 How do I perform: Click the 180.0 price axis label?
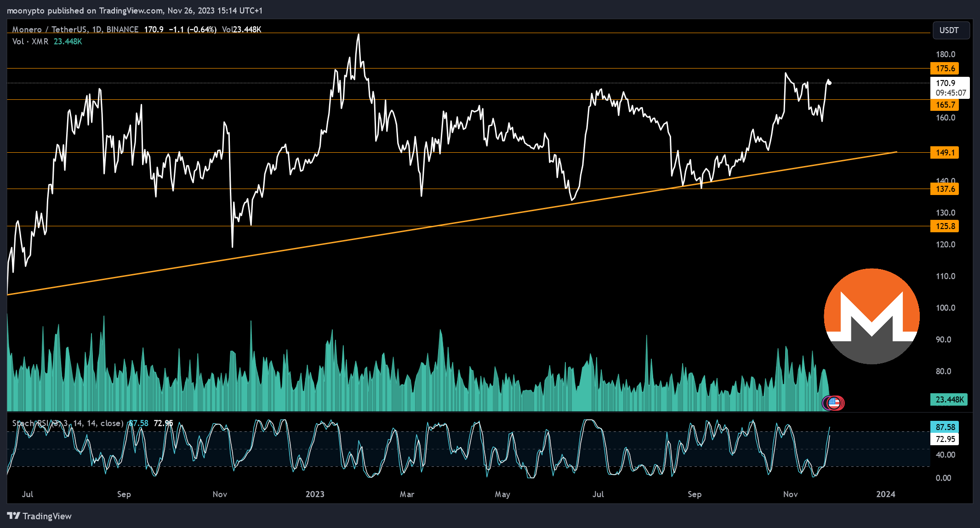tap(946, 54)
